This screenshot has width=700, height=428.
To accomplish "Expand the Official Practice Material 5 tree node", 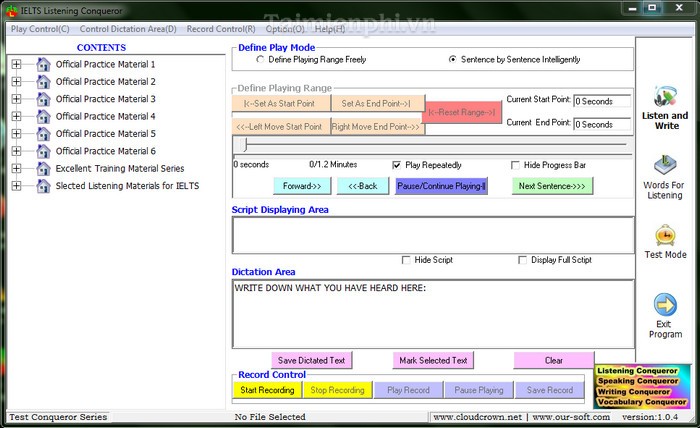I will tap(16, 134).
